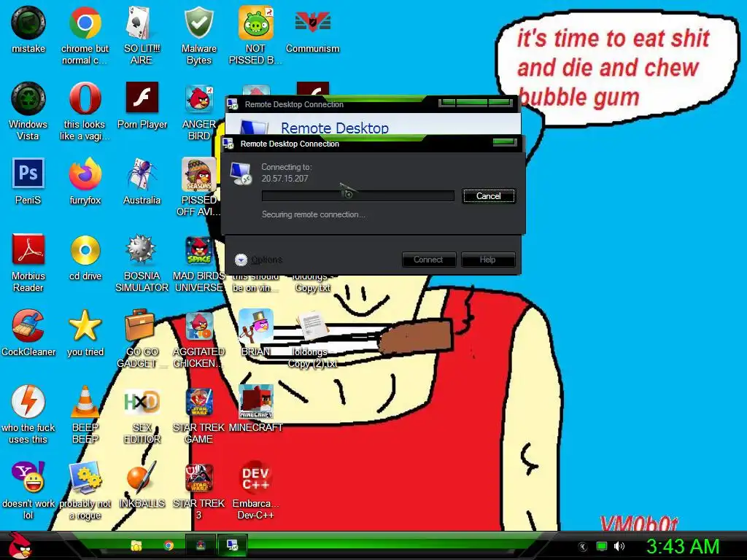Open the 'BEEP BEEP' VLC cone icon

coord(85,414)
